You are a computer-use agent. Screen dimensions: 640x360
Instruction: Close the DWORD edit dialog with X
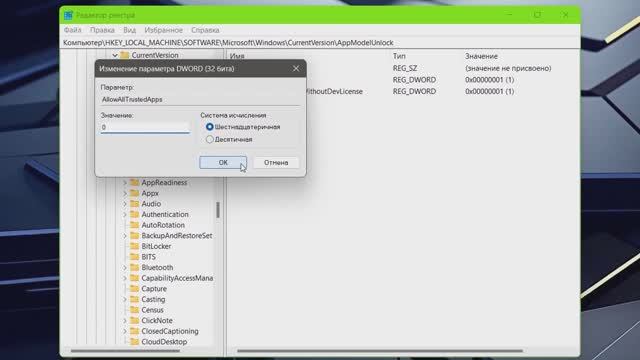click(296, 69)
